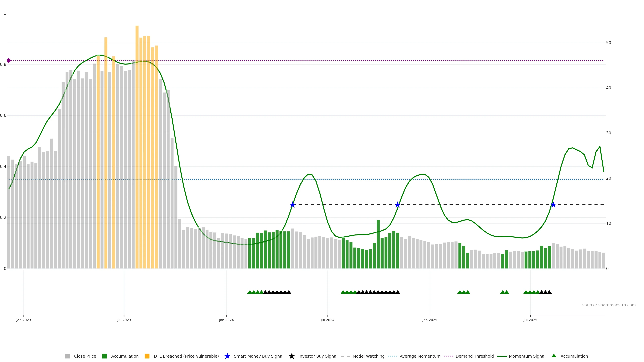This screenshot has height=362, width=644.
Task: Click the orange DTL Breached legend swatch
Action: pyautogui.click(x=147, y=356)
